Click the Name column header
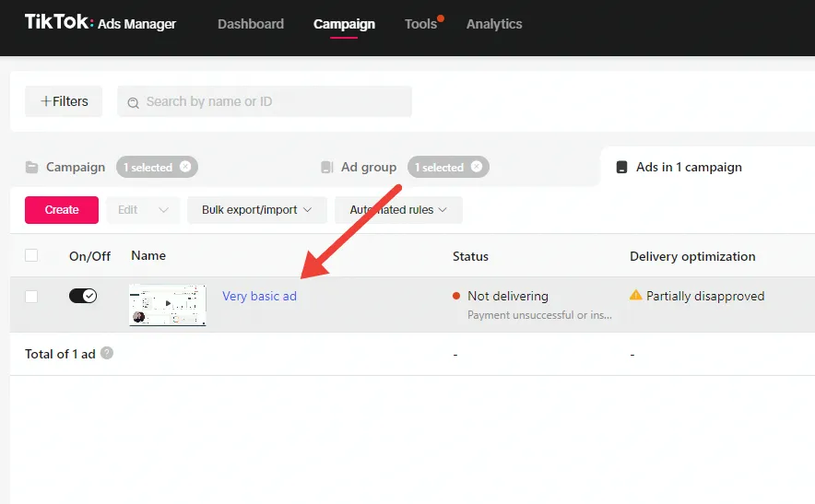Screen dimensions: 815x504 coord(148,255)
